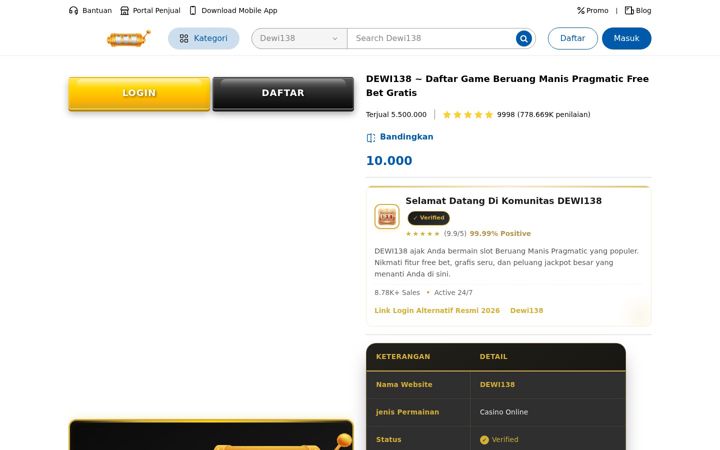
Task: Click the Download Mobile App phone icon
Action: (x=193, y=11)
